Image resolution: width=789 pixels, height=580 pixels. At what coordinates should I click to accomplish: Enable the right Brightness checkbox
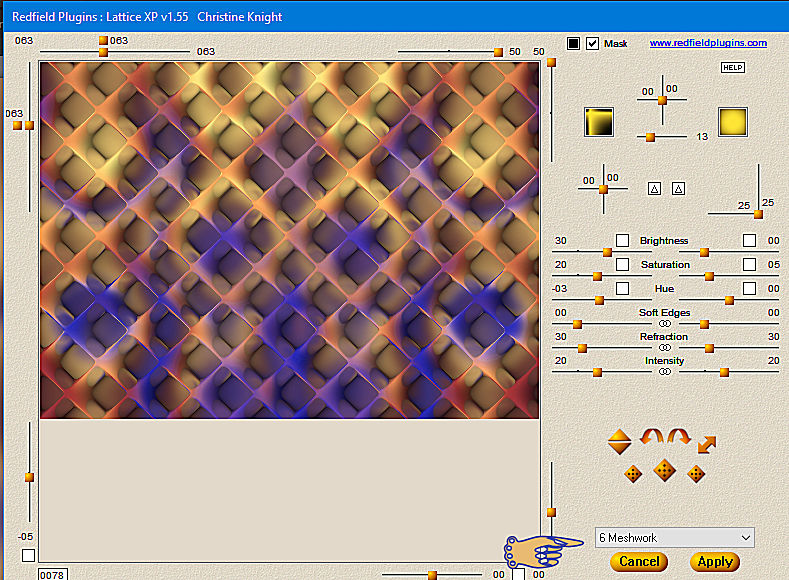[749, 240]
